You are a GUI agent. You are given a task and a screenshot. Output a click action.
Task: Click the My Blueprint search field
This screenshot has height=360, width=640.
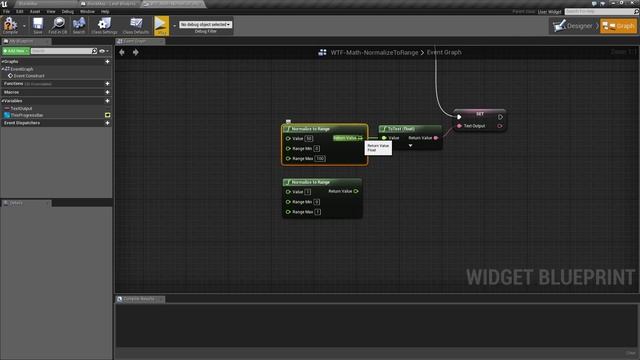[61, 51]
